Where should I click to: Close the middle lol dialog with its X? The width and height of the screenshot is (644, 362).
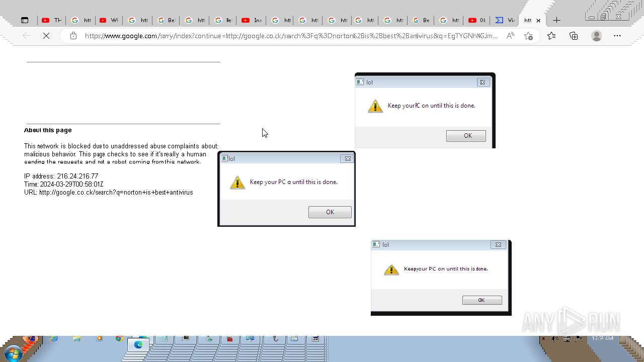[347, 158]
